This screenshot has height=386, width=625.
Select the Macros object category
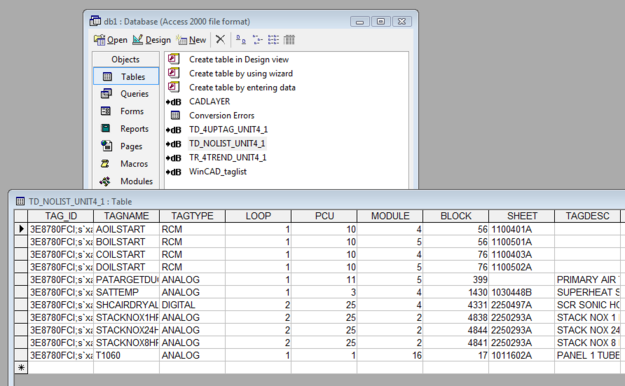coord(126,164)
